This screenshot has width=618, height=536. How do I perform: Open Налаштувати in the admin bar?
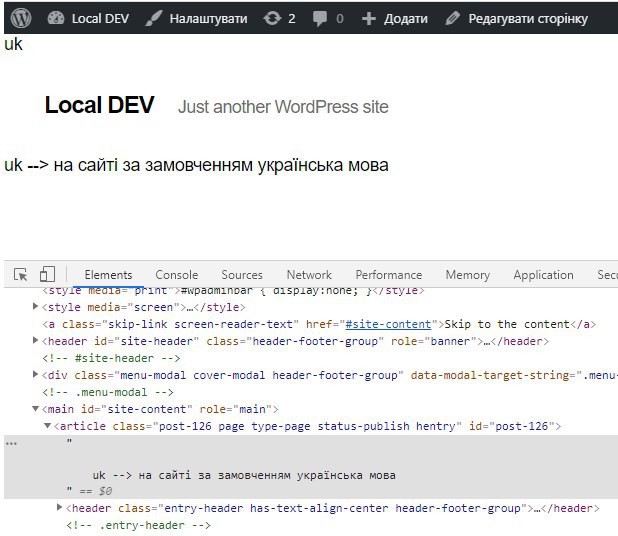tap(208, 19)
